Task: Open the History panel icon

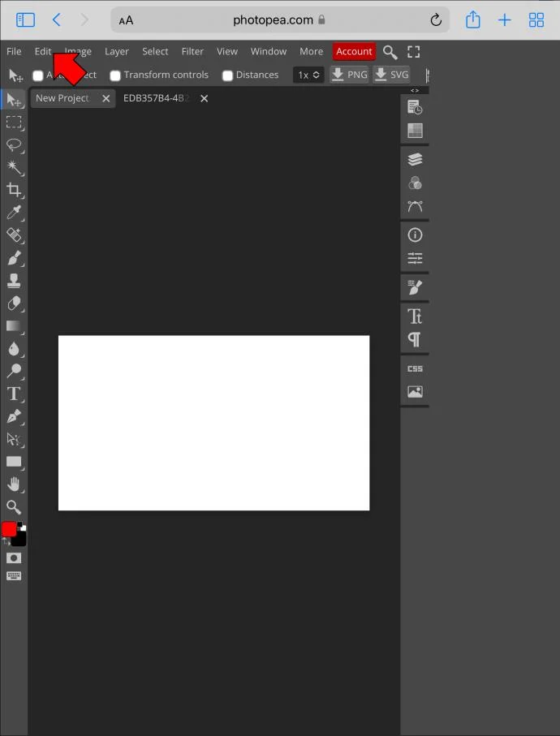Action: coord(415,107)
